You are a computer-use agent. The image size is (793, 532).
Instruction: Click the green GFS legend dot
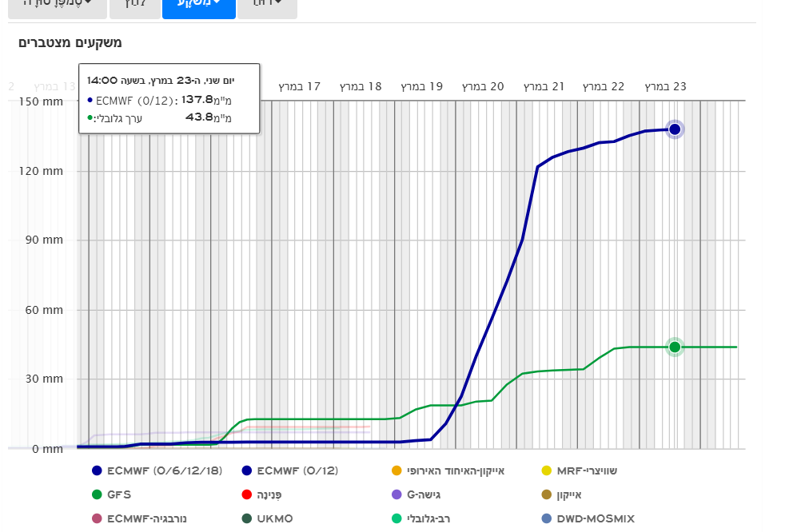coord(97,495)
